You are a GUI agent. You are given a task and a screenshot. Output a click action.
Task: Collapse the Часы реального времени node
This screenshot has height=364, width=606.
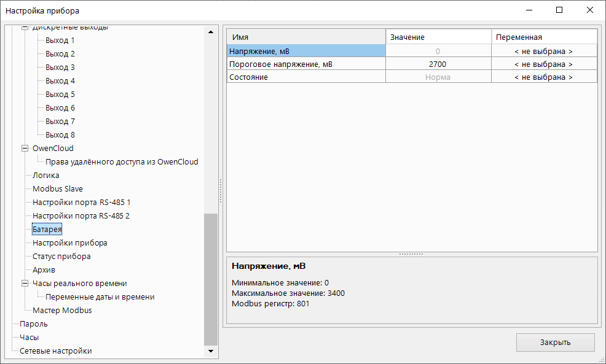click(25, 284)
